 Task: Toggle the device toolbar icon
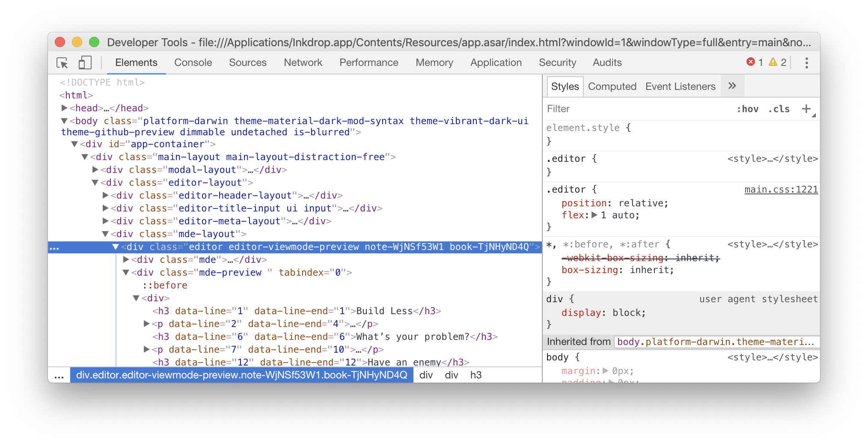pyautogui.click(x=85, y=63)
